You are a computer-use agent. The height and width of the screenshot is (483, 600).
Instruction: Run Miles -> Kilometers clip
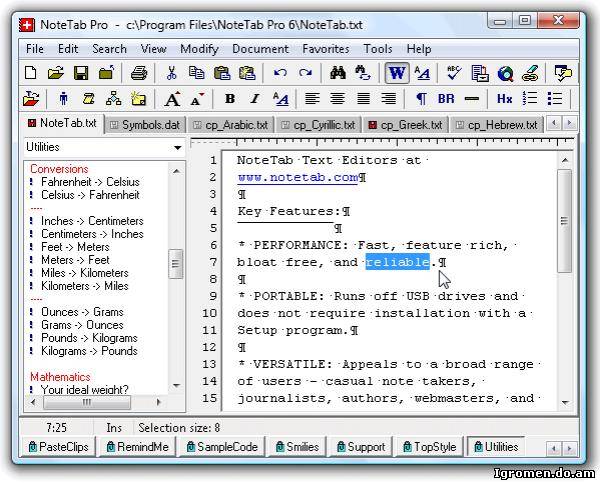pos(84,273)
